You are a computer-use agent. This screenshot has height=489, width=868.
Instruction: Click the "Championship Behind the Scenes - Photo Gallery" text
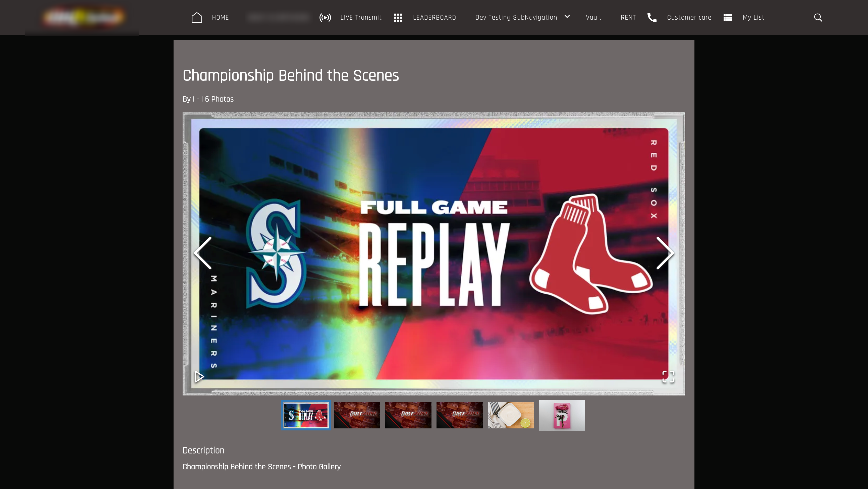tap(262, 467)
